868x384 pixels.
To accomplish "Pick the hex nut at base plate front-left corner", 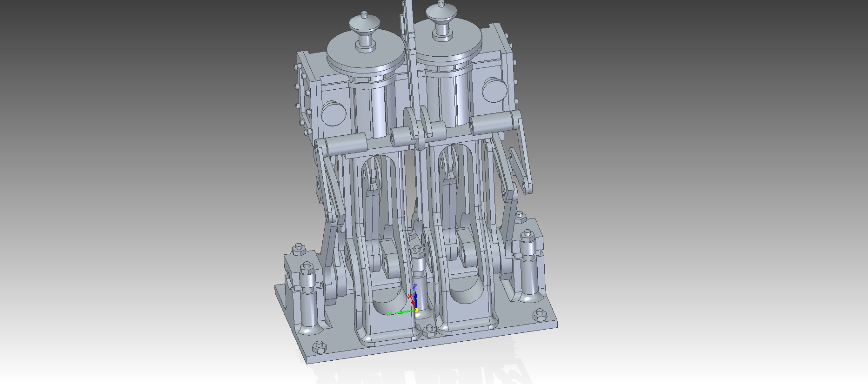I will (x=319, y=346).
